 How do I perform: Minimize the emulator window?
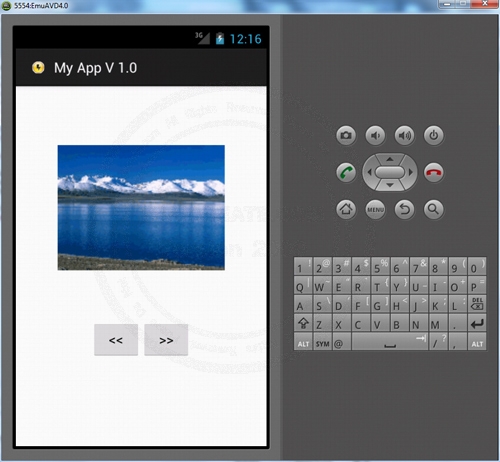(447, 4)
